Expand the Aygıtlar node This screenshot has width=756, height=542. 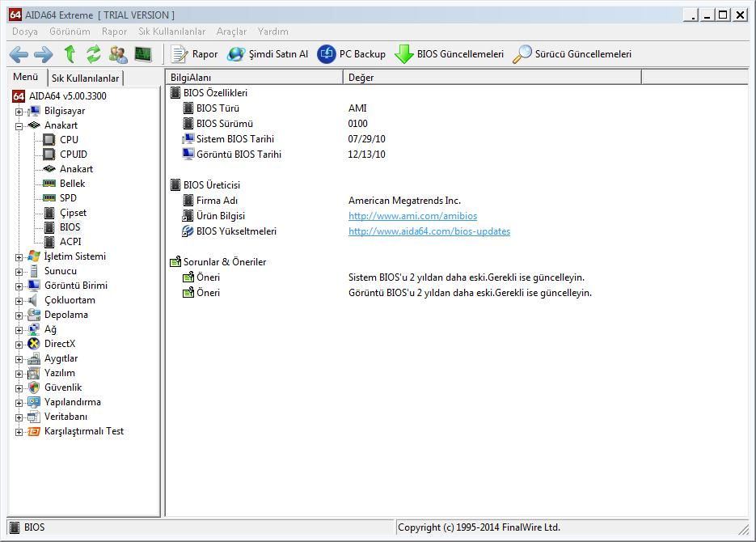pos(19,359)
